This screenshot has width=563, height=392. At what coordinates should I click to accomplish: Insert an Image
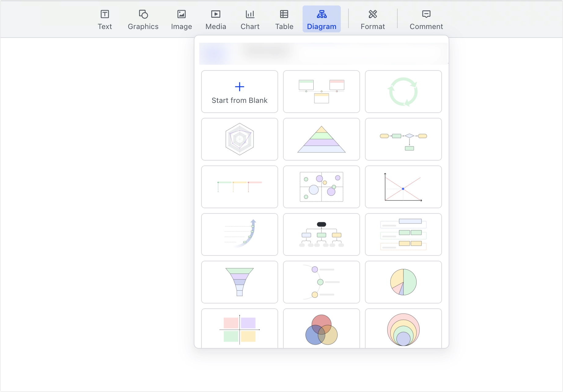click(182, 20)
